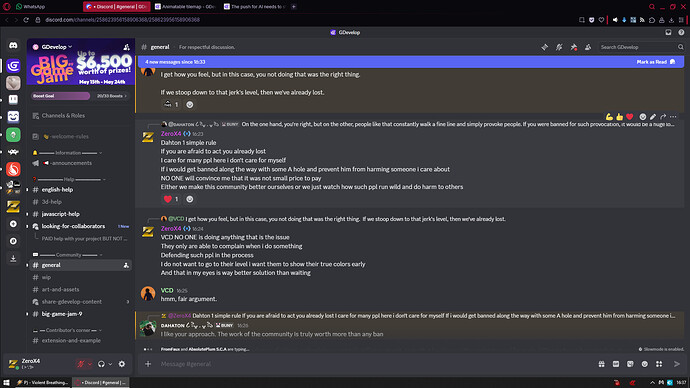The width and height of the screenshot is (690, 388).
Task: Forward message with arrow icon
Action: [x=663, y=117]
